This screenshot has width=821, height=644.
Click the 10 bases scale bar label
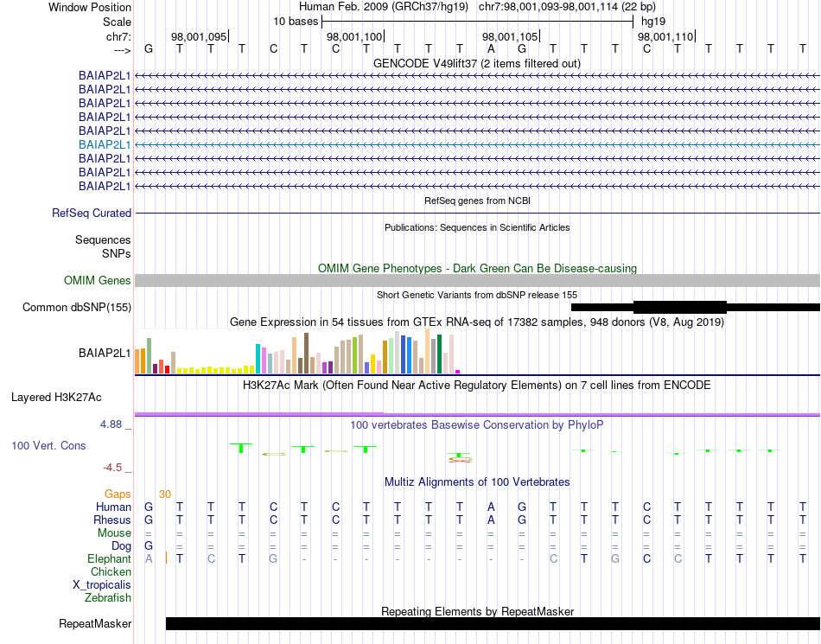(296, 22)
